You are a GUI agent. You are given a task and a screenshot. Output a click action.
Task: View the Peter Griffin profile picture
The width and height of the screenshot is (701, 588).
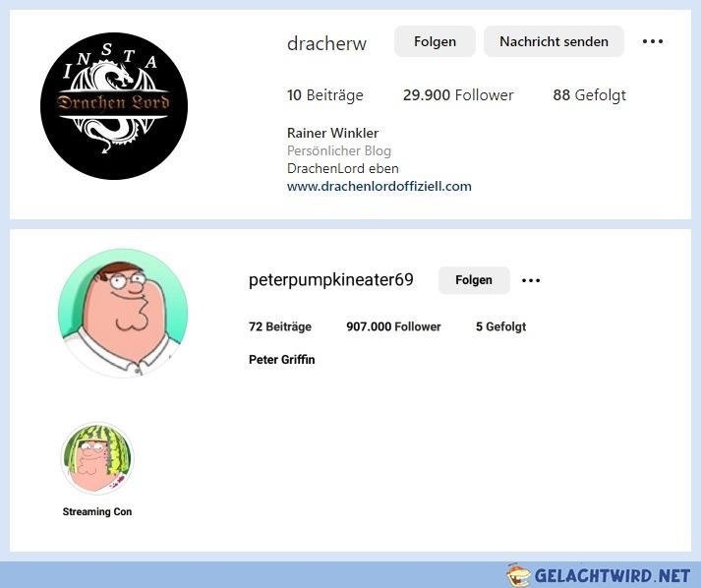(x=123, y=314)
